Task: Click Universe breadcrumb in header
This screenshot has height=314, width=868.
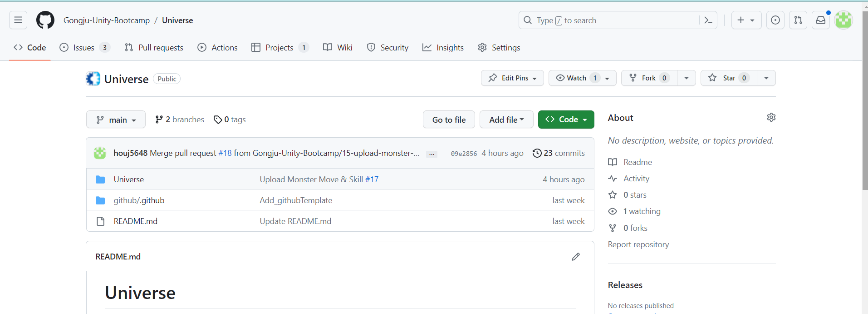Action: [177, 20]
